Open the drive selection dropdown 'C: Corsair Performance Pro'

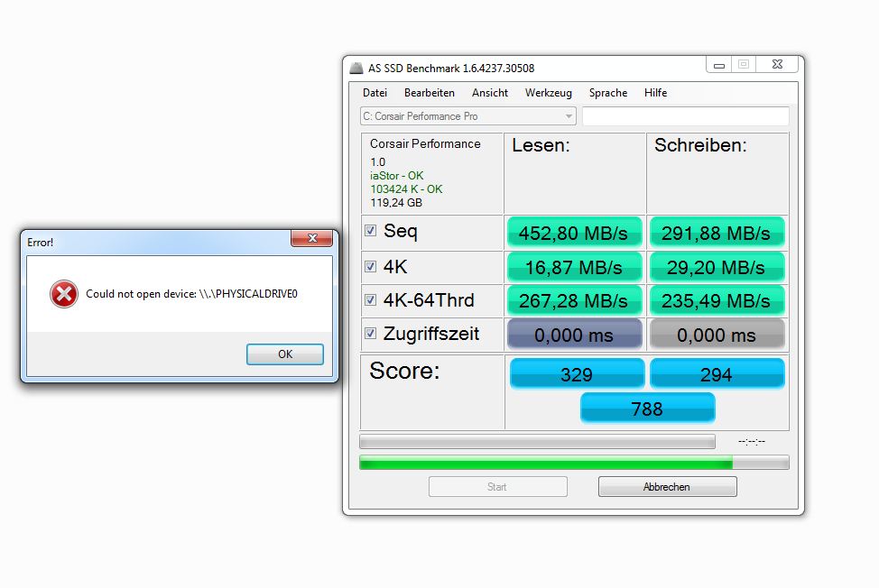click(x=467, y=116)
